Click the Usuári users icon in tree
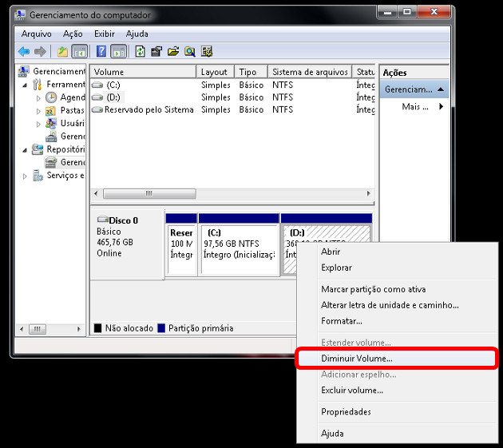503x448 pixels. (x=51, y=123)
